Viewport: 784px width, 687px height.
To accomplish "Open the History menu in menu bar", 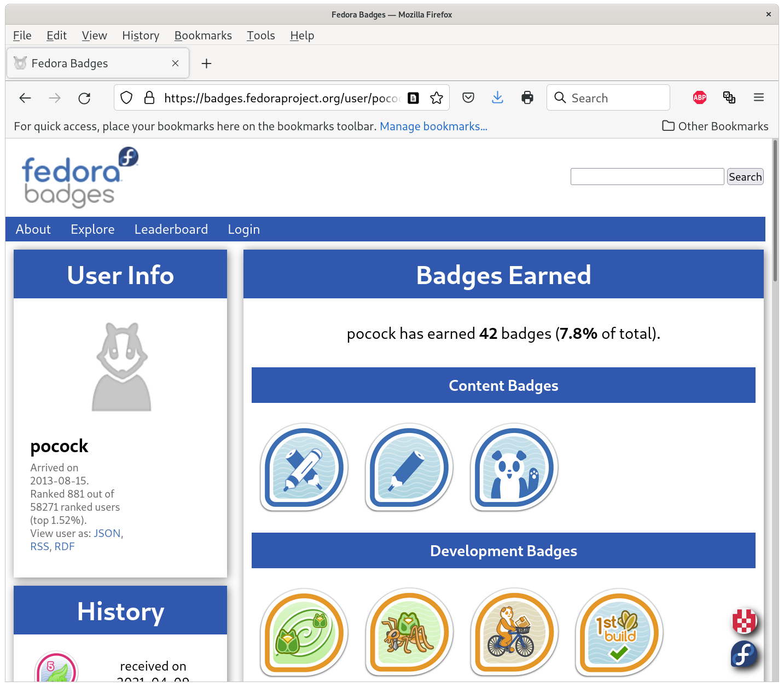I will 141,36.
